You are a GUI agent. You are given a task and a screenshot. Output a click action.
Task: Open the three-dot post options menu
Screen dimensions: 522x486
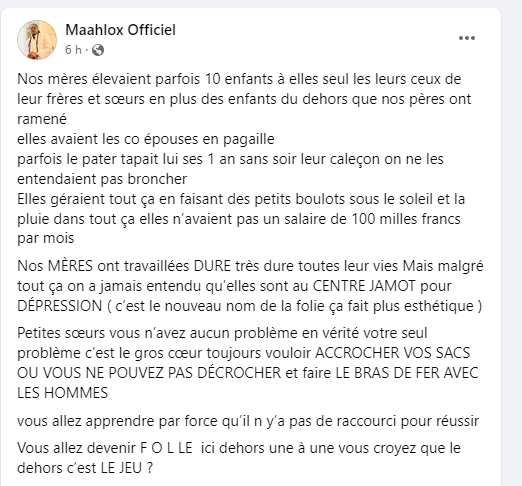[467, 38]
